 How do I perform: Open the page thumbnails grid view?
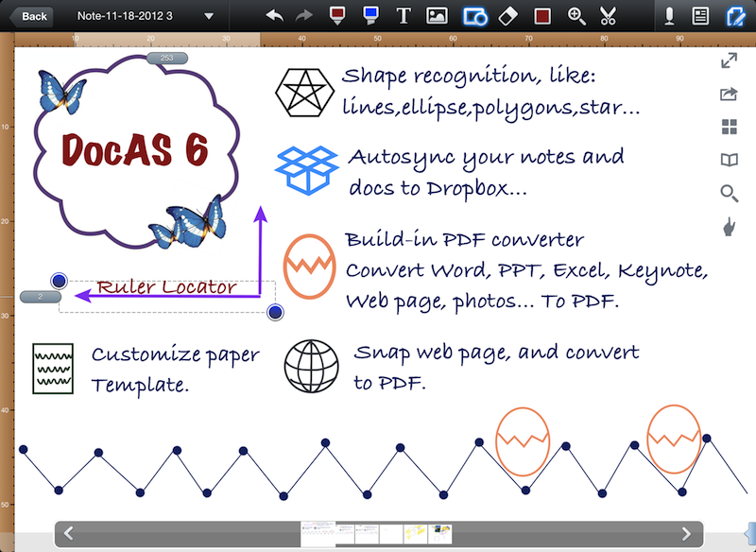coord(729,128)
